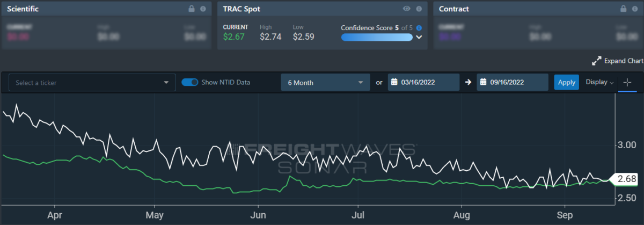Click the 2.68 price label on chart

pos(626,178)
